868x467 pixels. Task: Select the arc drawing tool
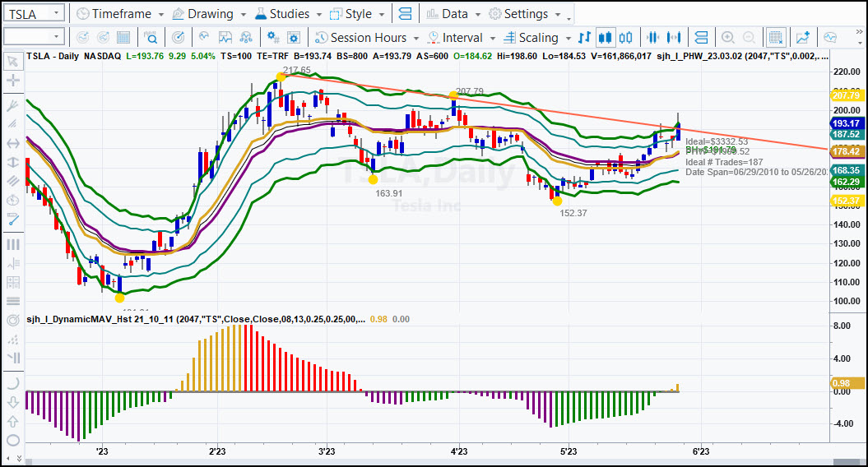(12, 383)
